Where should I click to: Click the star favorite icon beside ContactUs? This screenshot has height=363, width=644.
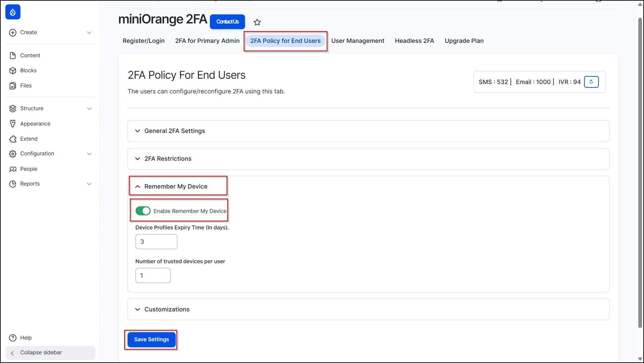[257, 22]
